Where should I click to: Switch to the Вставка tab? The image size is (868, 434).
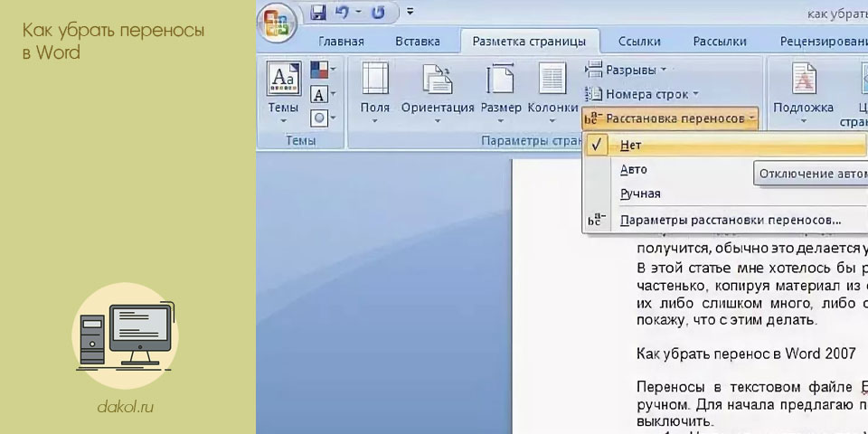(418, 42)
